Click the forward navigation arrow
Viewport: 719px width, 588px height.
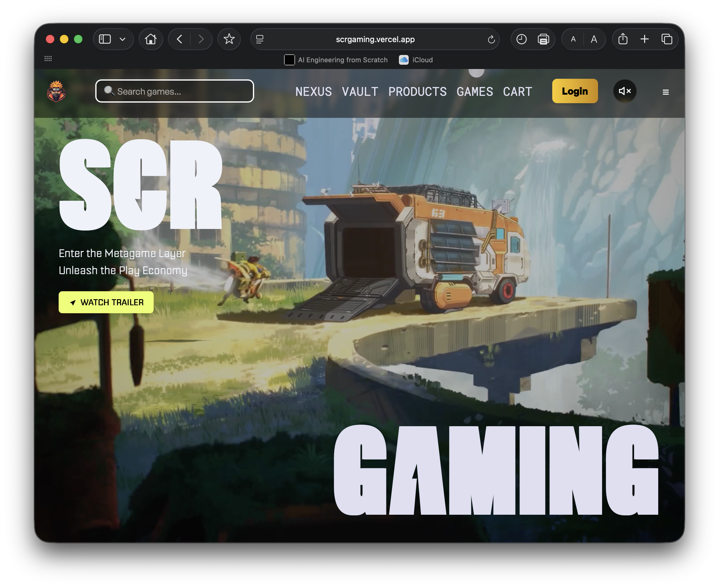pyautogui.click(x=201, y=39)
